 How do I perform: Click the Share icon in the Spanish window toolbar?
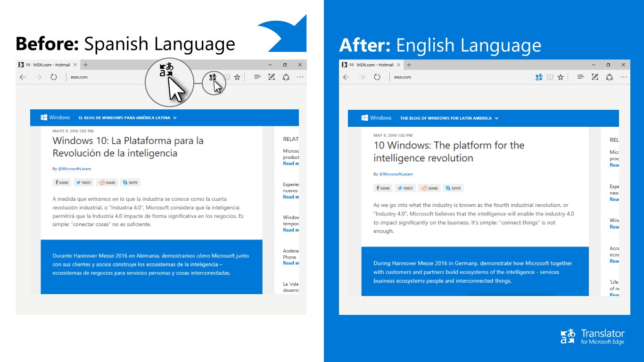pyautogui.click(x=286, y=77)
